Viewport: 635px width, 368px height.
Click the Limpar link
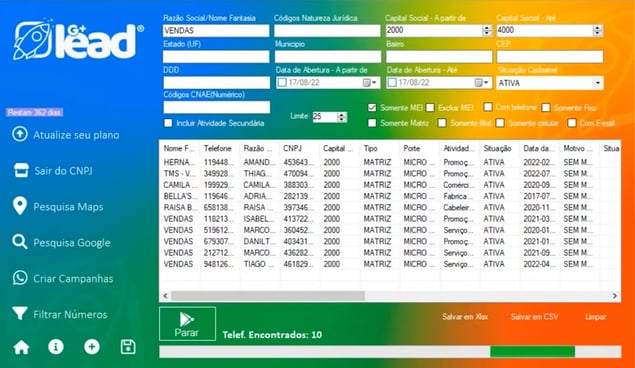coord(595,317)
